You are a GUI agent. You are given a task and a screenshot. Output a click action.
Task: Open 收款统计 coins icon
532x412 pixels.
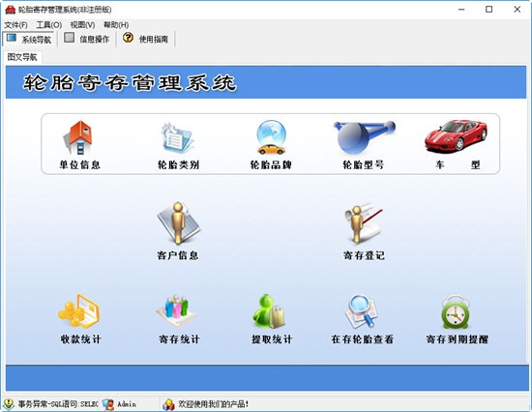pos(78,311)
